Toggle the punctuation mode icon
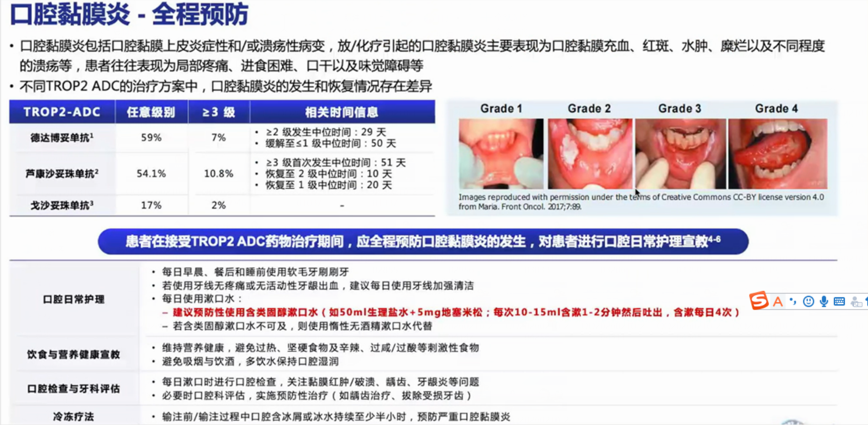Viewport: 868px width, 425px height. 793,302
